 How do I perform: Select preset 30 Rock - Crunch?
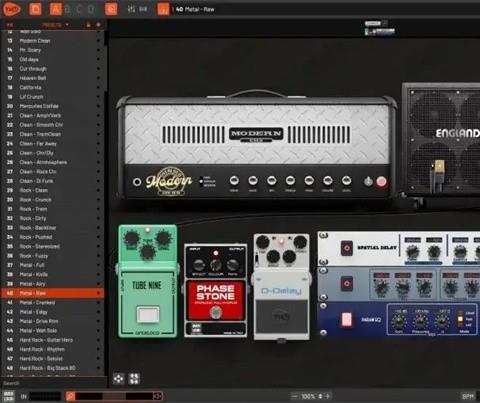point(53,200)
